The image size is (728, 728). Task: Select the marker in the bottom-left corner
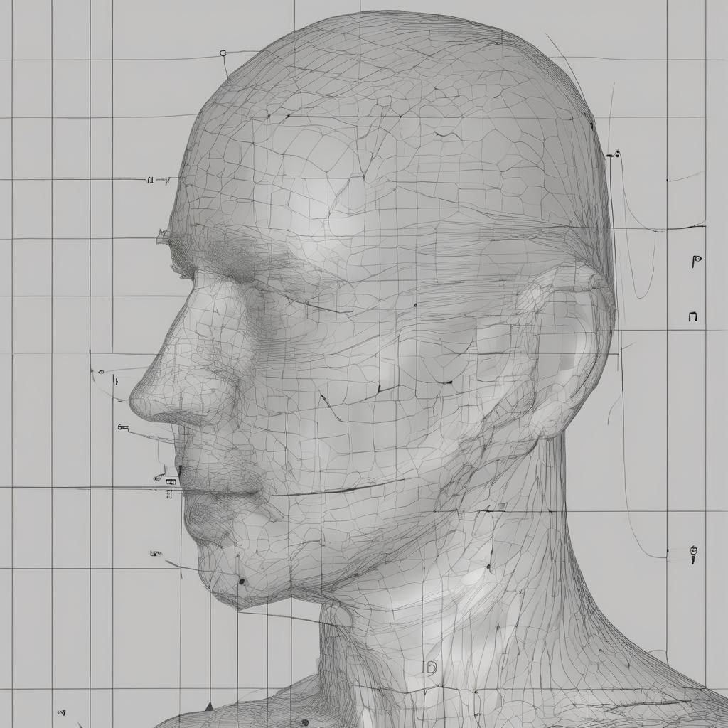[61, 711]
